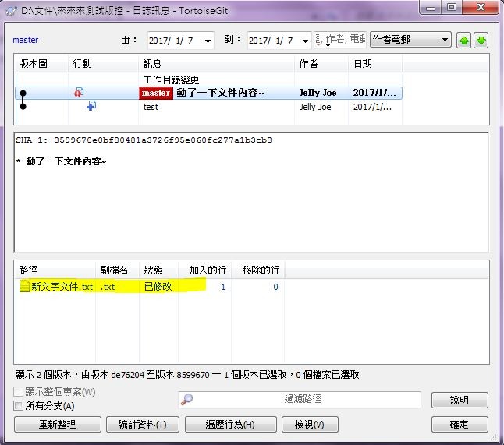The height and width of the screenshot is (445, 504).
Task: Click the 統計資料(T) button
Action: (143, 425)
